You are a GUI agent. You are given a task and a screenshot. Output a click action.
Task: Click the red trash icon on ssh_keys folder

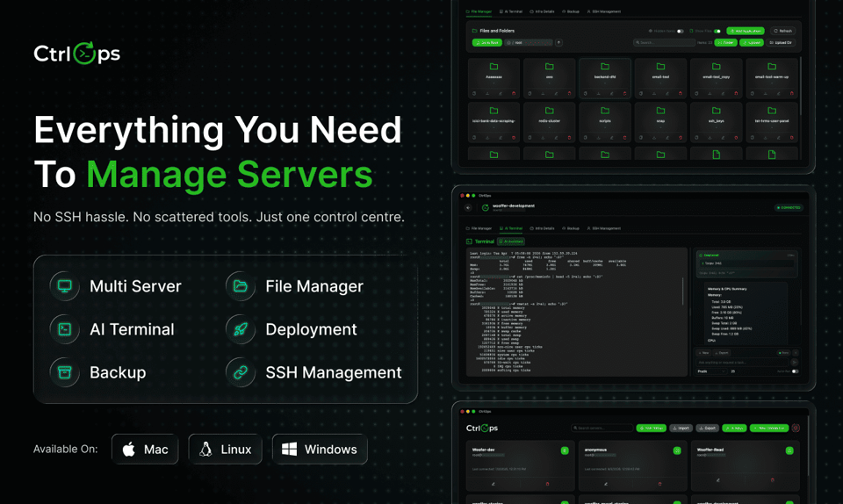click(x=736, y=138)
